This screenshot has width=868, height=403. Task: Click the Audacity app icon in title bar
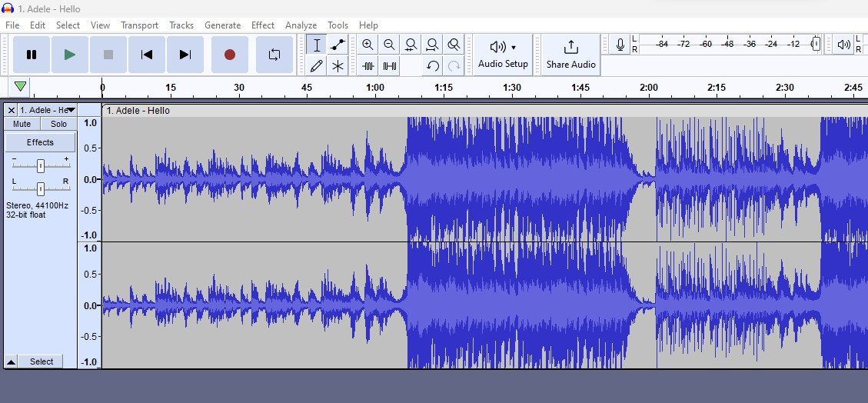8,8
